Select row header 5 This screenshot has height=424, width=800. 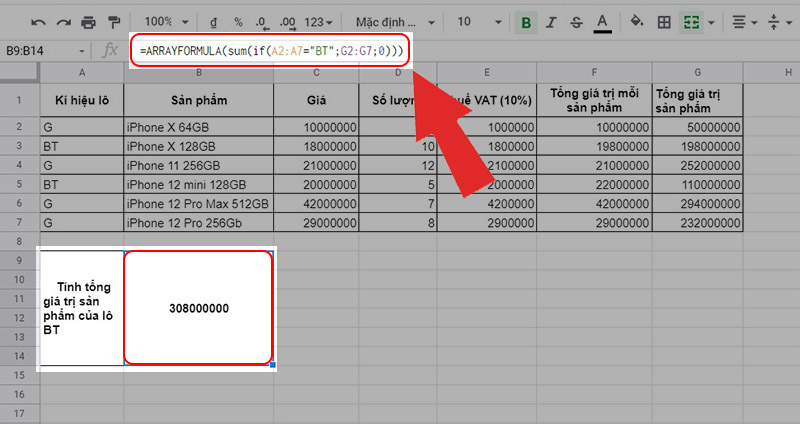click(19, 185)
